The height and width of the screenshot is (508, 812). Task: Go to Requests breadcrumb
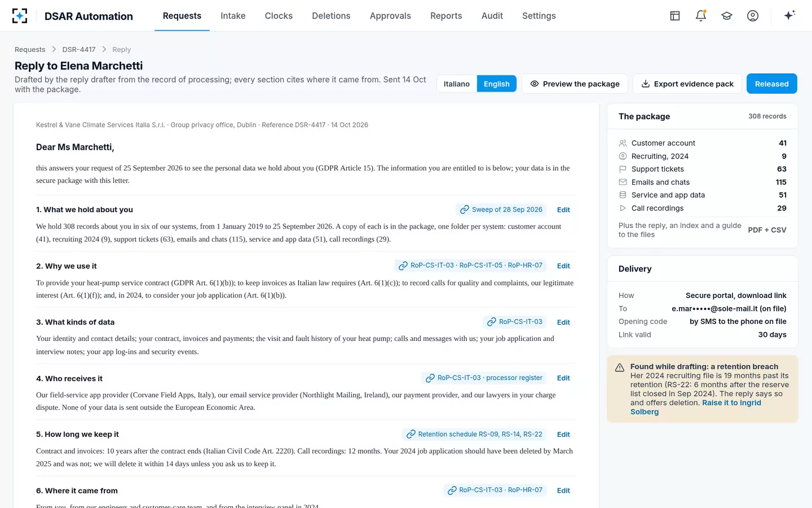(x=30, y=50)
